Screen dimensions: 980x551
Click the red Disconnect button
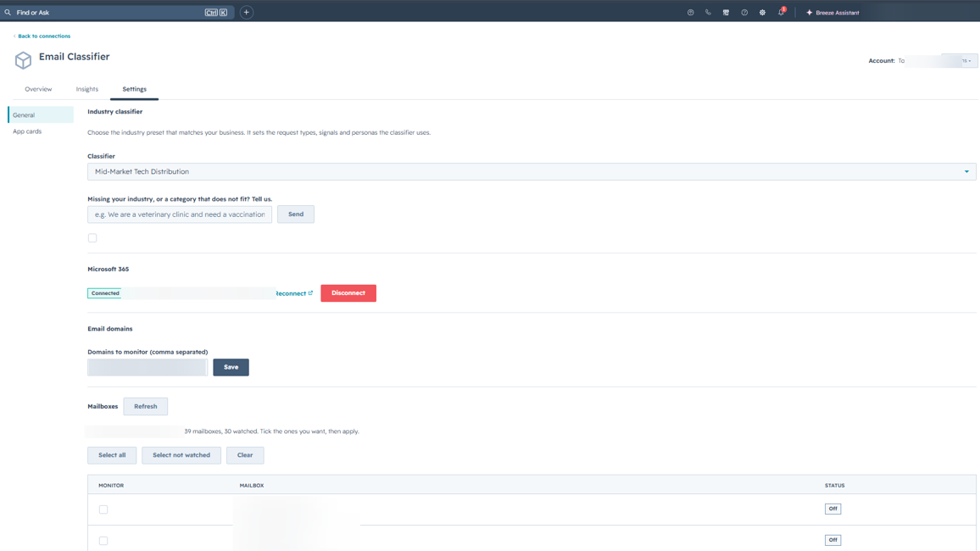pos(348,293)
